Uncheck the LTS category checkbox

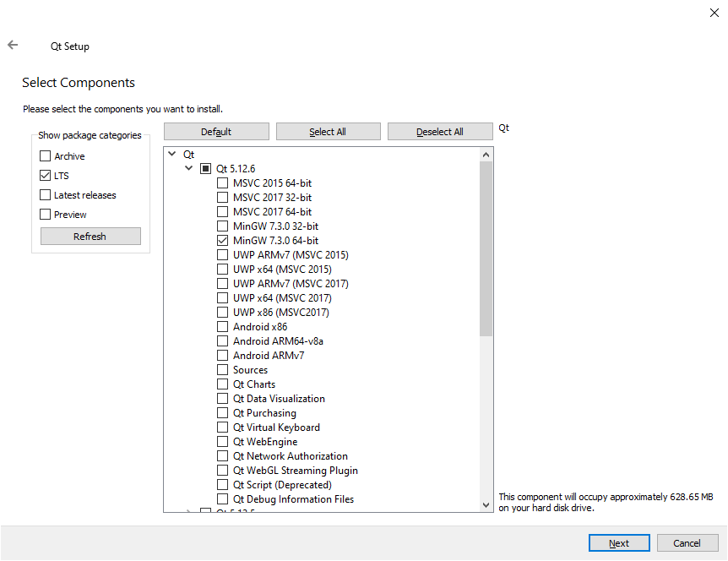45,176
